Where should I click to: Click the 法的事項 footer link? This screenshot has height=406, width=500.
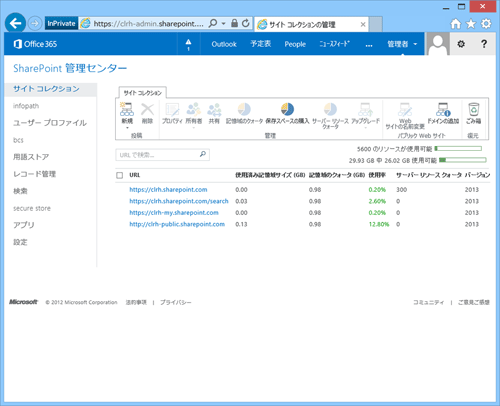coord(136,302)
